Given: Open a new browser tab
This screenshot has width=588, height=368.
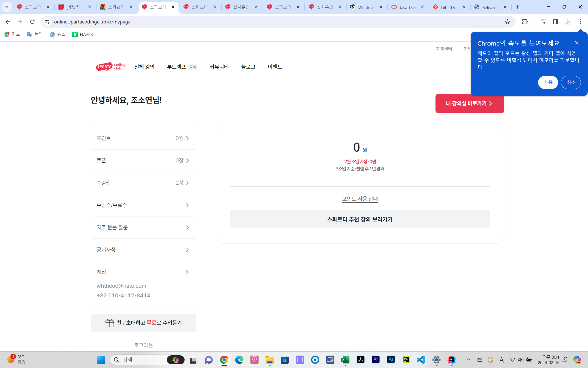Looking at the screenshot, I should pos(517,7).
